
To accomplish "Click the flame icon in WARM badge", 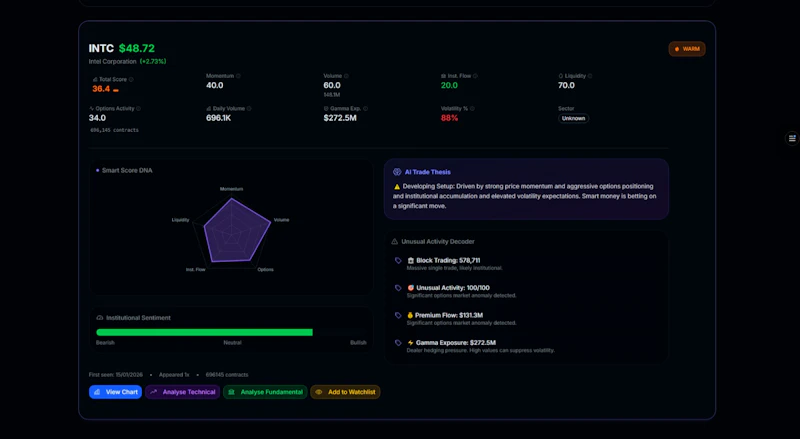I will click(677, 49).
